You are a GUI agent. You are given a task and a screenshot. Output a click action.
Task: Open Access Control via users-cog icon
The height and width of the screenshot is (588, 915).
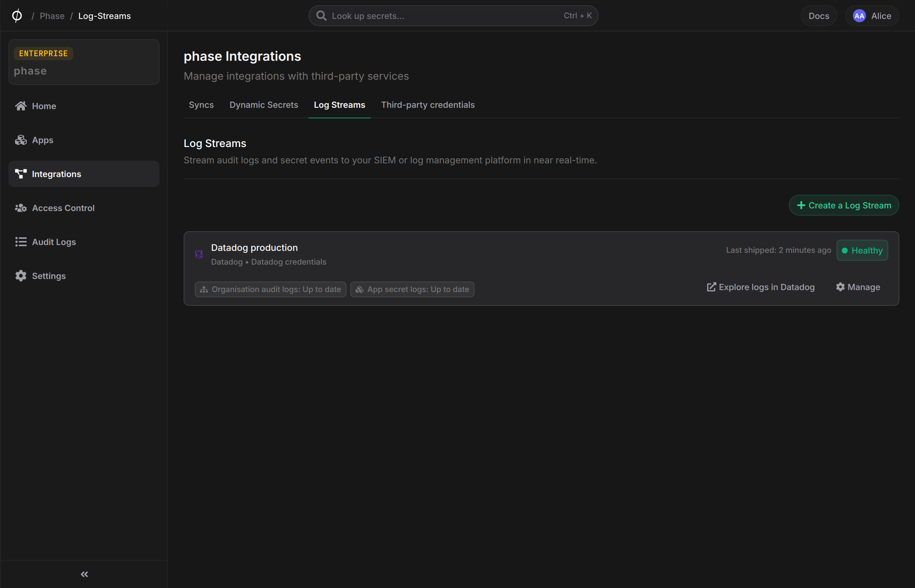click(x=21, y=208)
